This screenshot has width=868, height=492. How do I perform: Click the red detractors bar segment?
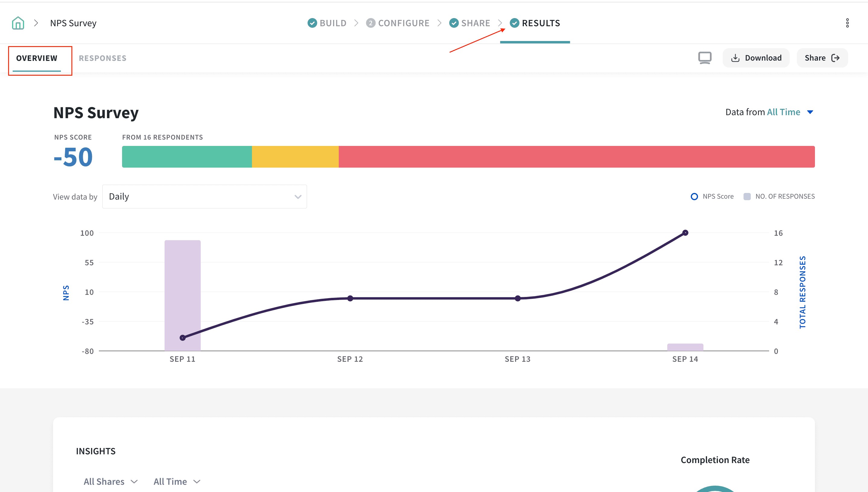point(576,157)
